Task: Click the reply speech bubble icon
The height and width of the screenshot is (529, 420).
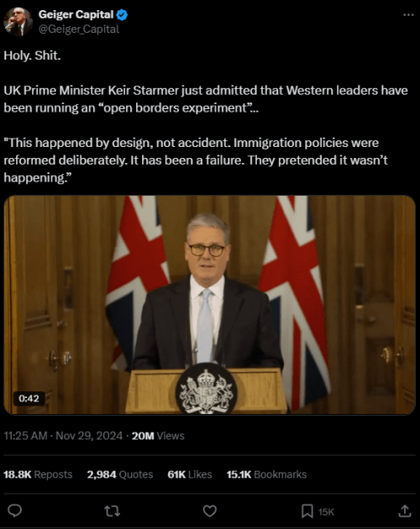Action: coord(15,511)
